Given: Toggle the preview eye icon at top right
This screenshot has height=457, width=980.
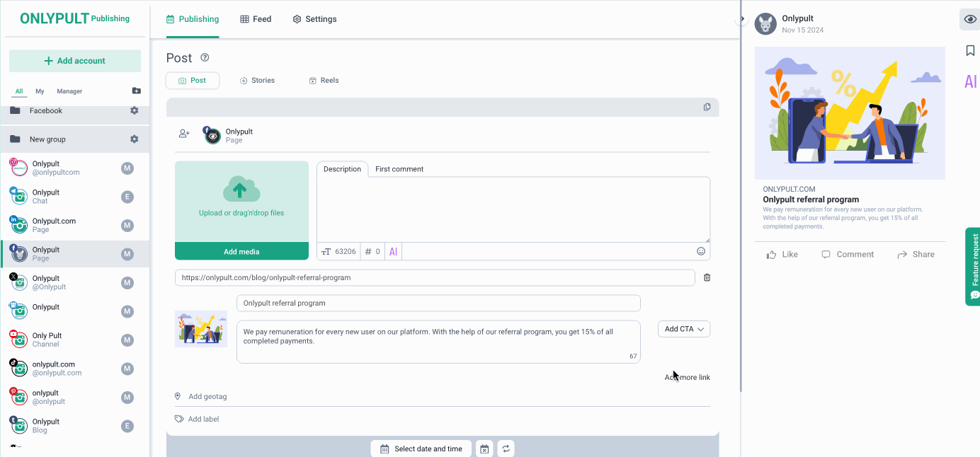Looking at the screenshot, I should click(970, 19).
